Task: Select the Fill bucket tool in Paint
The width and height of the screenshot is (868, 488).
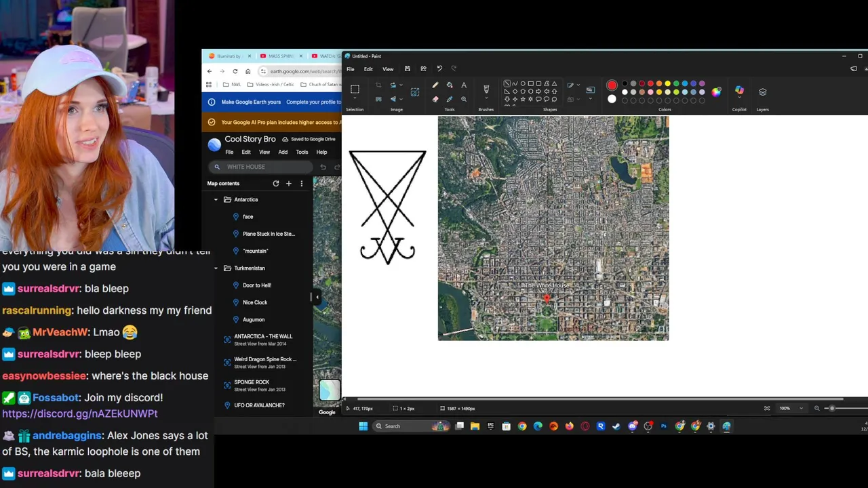Action: 450,85
